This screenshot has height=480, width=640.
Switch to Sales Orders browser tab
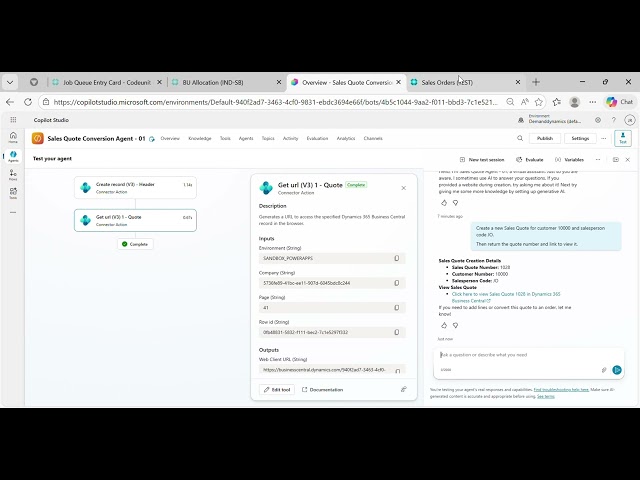coord(465,82)
